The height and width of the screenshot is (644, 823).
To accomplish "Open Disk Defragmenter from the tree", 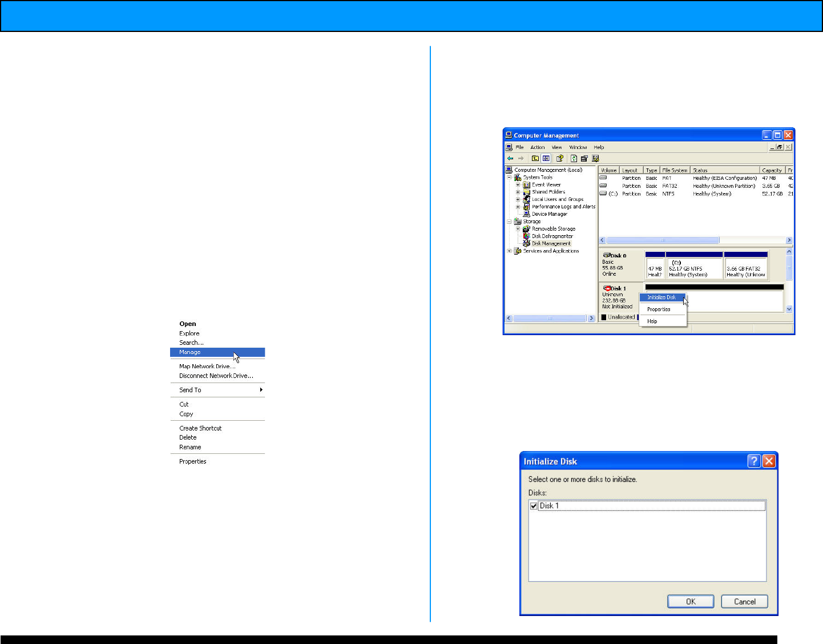I will [552, 236].
